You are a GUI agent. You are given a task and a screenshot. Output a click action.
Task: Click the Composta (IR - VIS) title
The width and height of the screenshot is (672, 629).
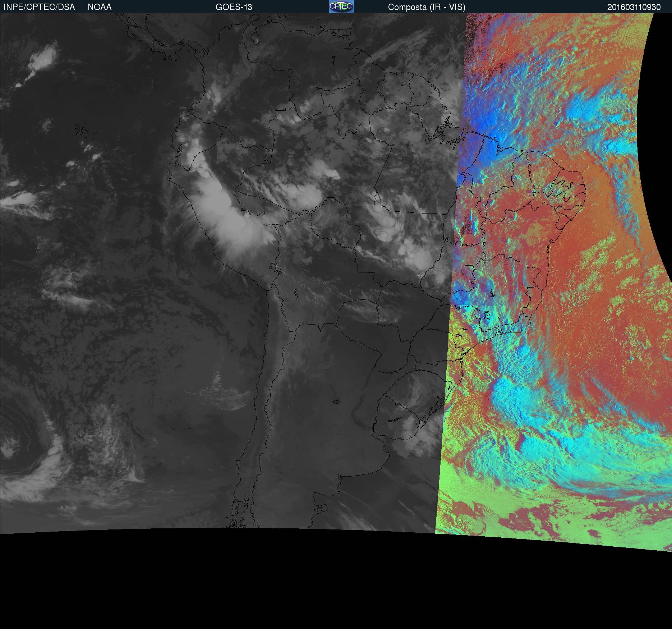coord(427,7)
